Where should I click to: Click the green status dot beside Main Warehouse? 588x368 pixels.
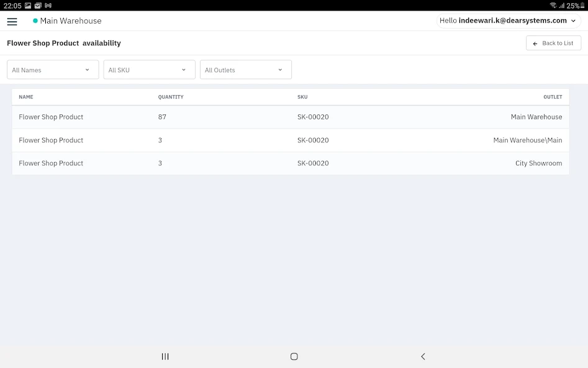[x=35, y=21]
